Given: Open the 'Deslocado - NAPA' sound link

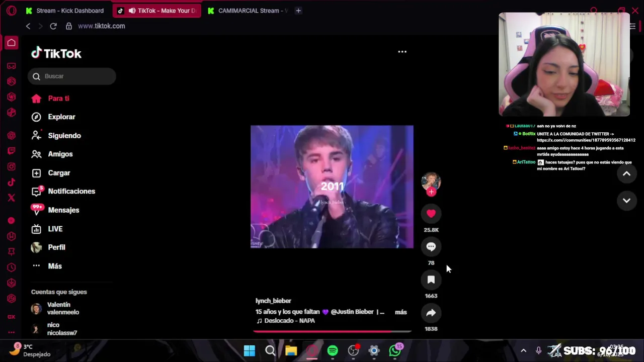Looking at the screenshot, I should pyautogui.click(x=285, y=321).
